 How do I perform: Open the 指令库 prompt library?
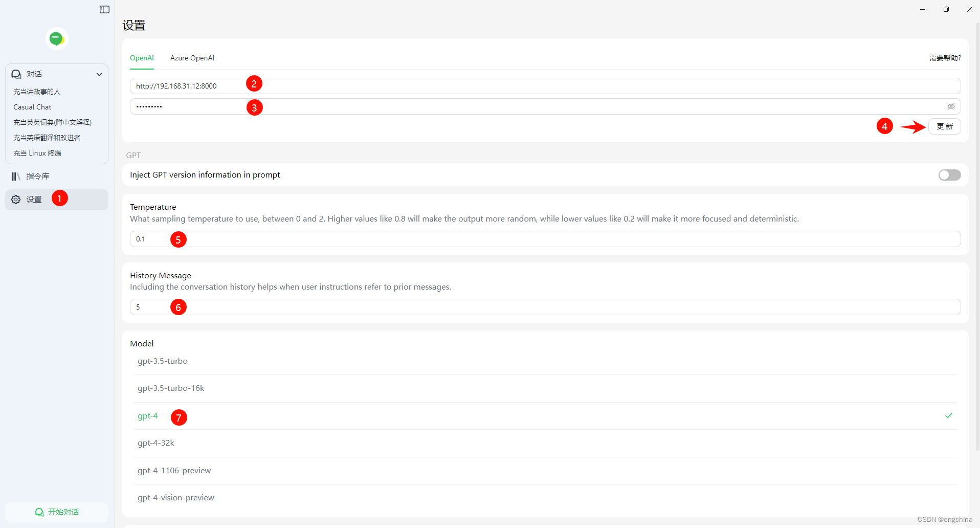pos(57,177)
